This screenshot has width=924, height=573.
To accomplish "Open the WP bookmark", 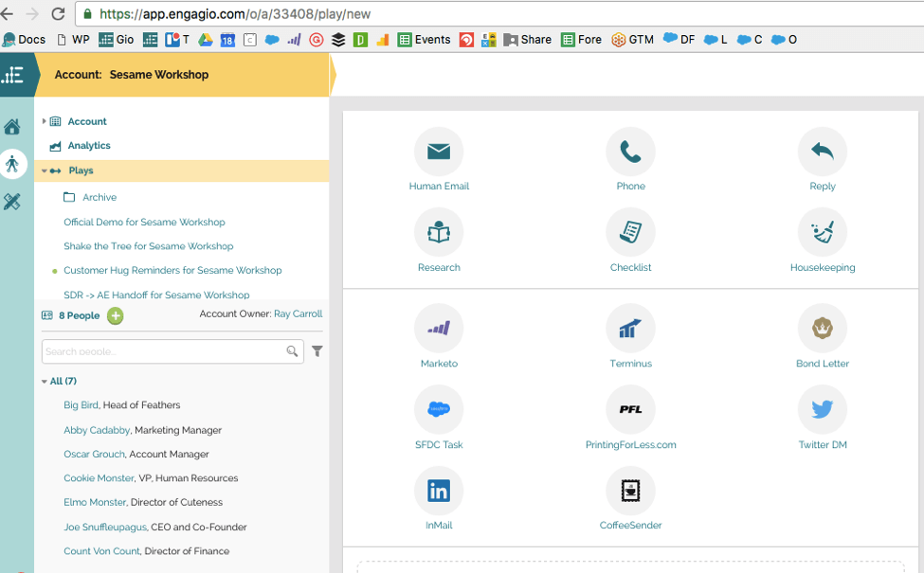I will [x=73, y=40].
